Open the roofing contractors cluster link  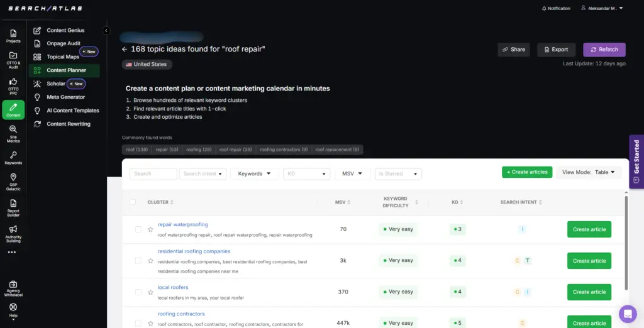[x=181, y=314]
